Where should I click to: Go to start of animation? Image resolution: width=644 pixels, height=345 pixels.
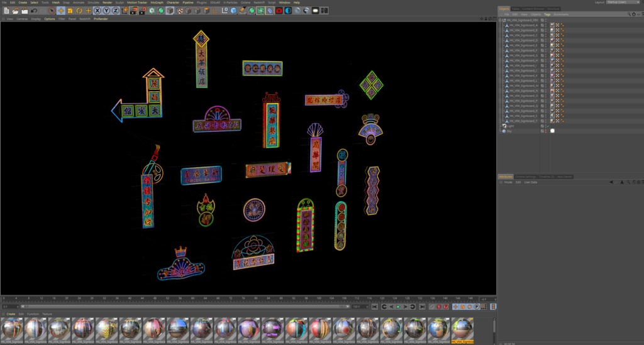tap(375, 307)
